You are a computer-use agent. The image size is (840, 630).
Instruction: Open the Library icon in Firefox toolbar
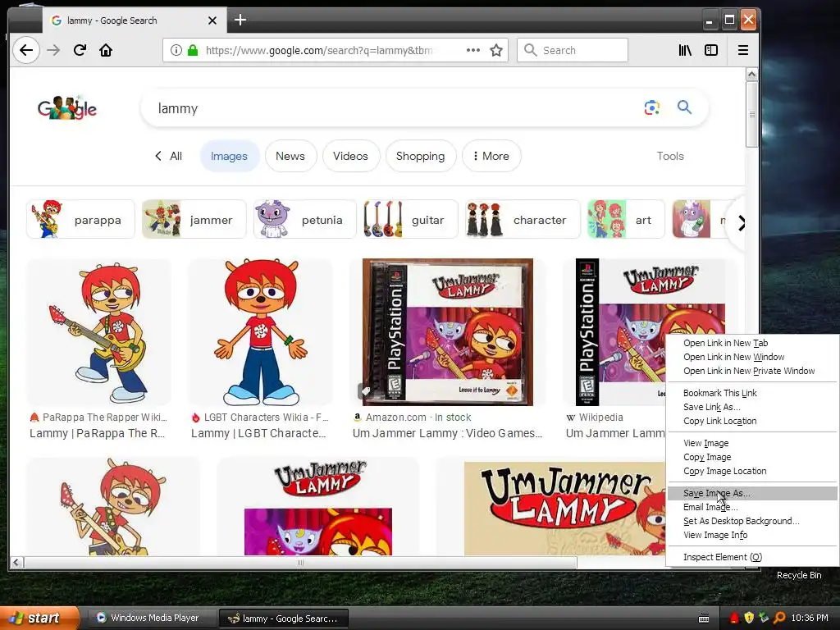coord(685,50)
